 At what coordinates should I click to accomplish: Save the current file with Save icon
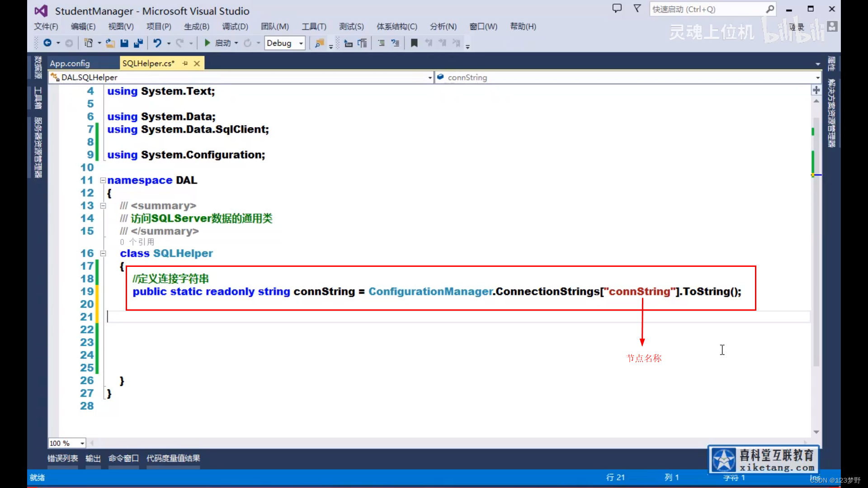[124, 43]
